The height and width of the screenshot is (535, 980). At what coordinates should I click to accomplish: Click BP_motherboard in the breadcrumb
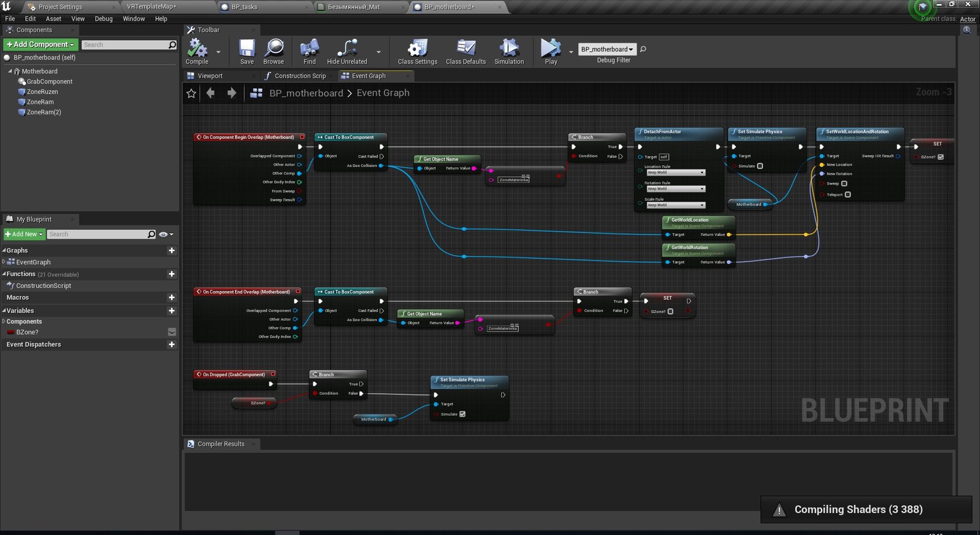tap(306, 93)
